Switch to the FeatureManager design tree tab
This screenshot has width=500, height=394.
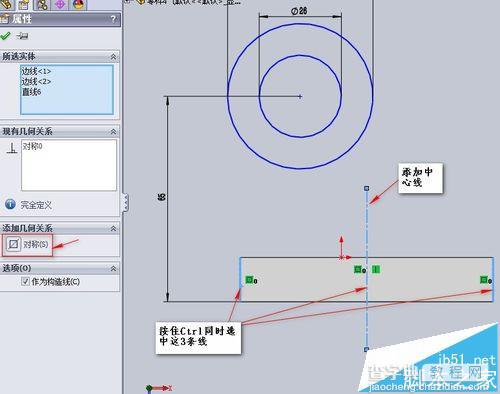coord(6,5)
